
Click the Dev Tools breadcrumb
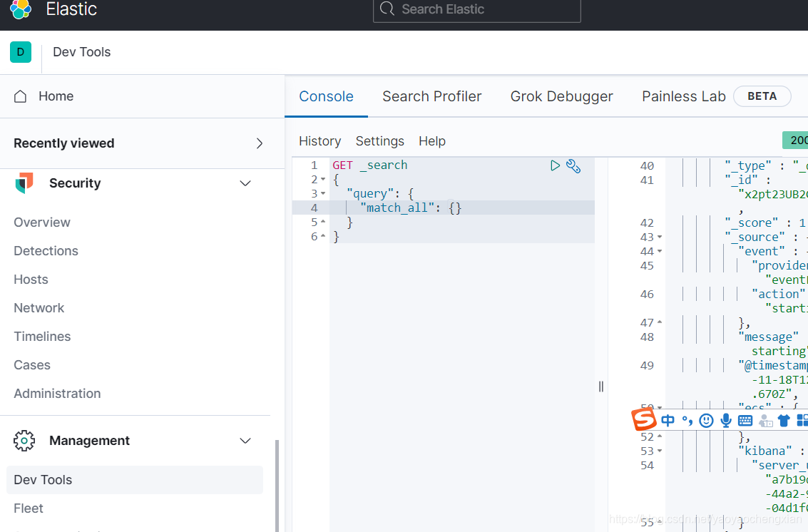pyautogui.click(x=82, y=52)
